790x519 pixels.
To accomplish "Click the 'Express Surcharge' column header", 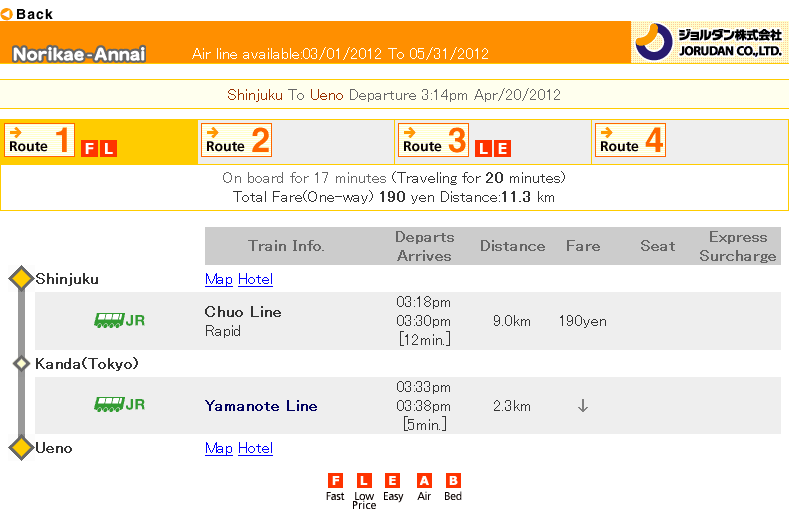I will tap(738, 246).
